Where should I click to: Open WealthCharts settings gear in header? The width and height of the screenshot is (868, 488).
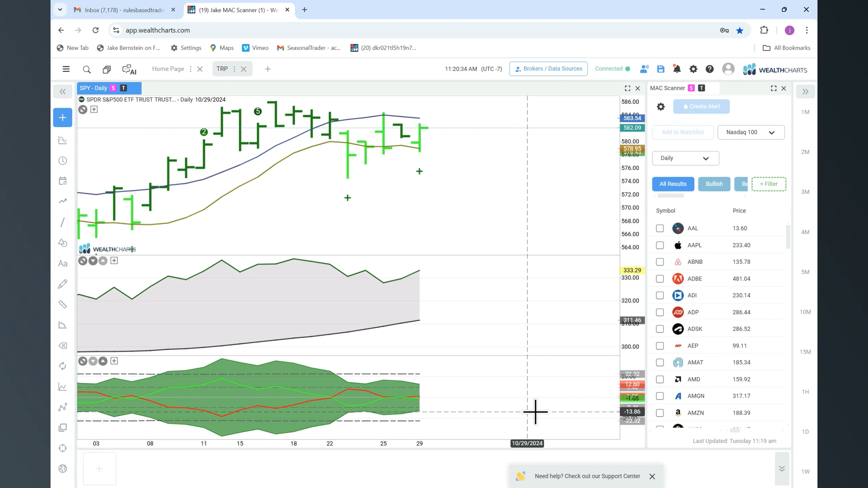[693, 69]
